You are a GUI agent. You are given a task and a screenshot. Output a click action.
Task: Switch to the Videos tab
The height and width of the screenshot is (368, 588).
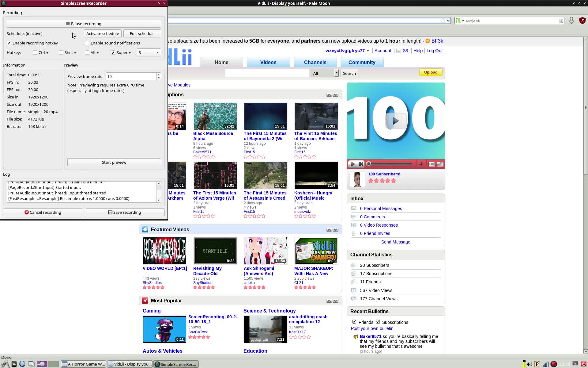pyautogui.click(x=268, y=62)
